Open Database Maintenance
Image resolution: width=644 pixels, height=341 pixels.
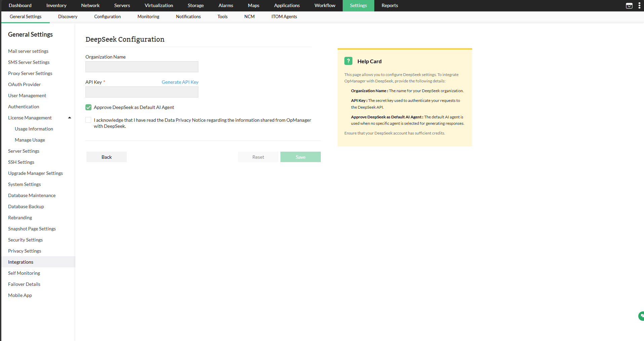(32, 195)
